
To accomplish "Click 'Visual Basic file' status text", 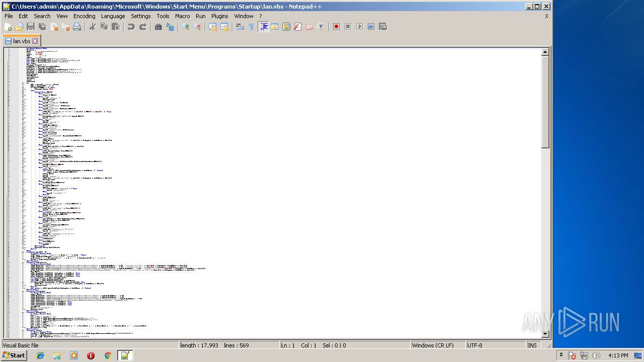I will (21, 345).
